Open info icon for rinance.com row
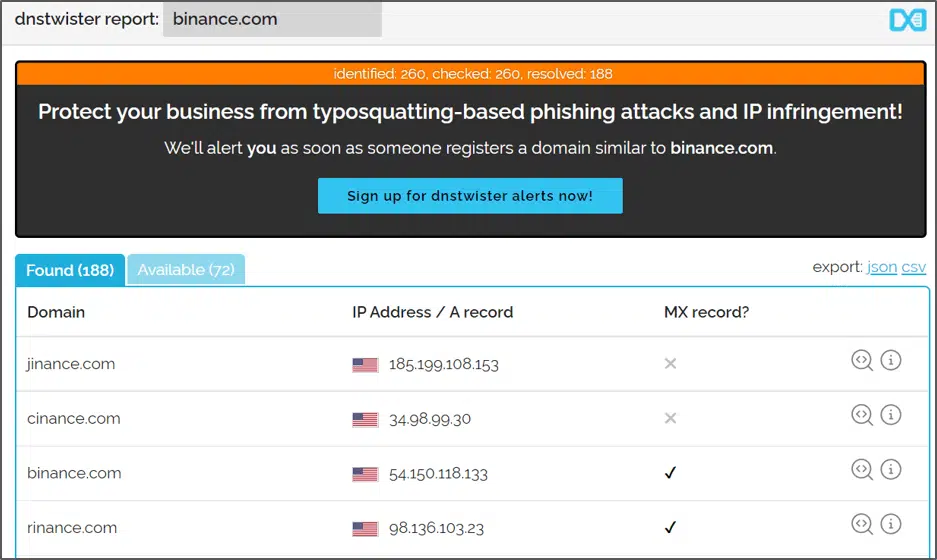Viewport: 937px width, 560px height. 890,524
